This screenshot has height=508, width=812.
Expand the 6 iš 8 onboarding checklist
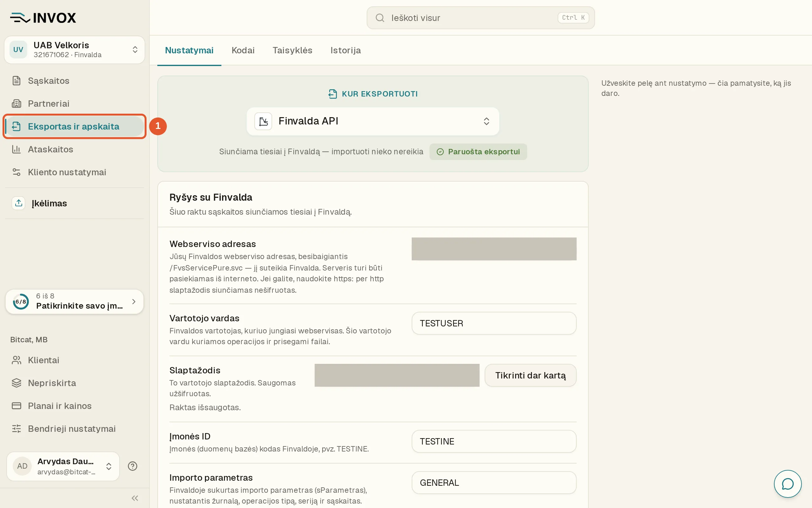click(x=75, y=301)
